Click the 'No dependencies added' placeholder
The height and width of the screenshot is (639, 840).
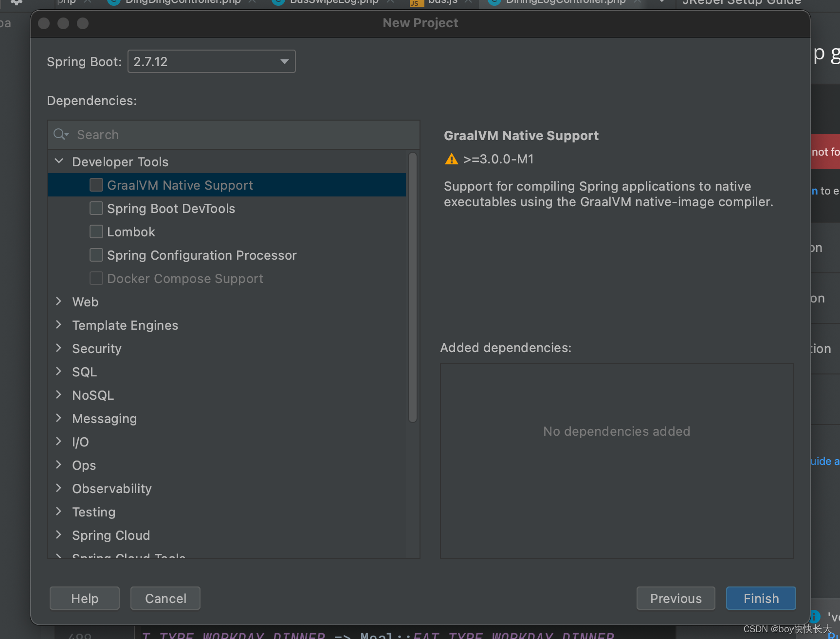tap(617, 431)
